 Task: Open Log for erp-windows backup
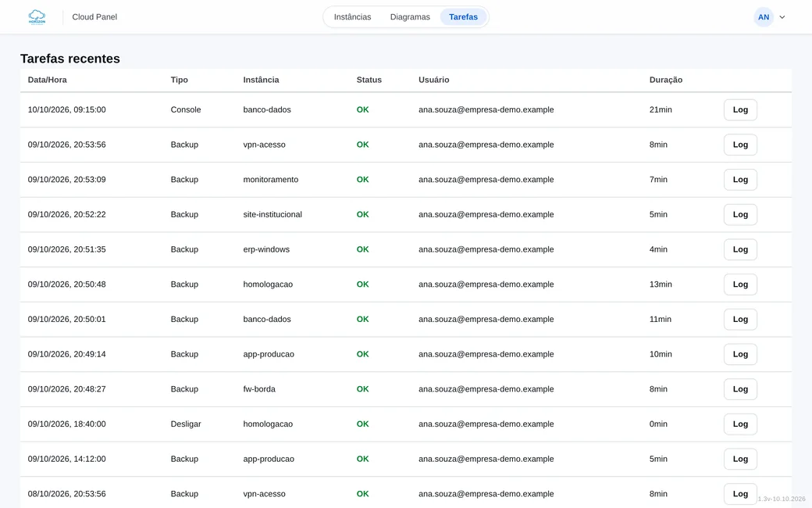pyautogui.click(x=740, y=249)
